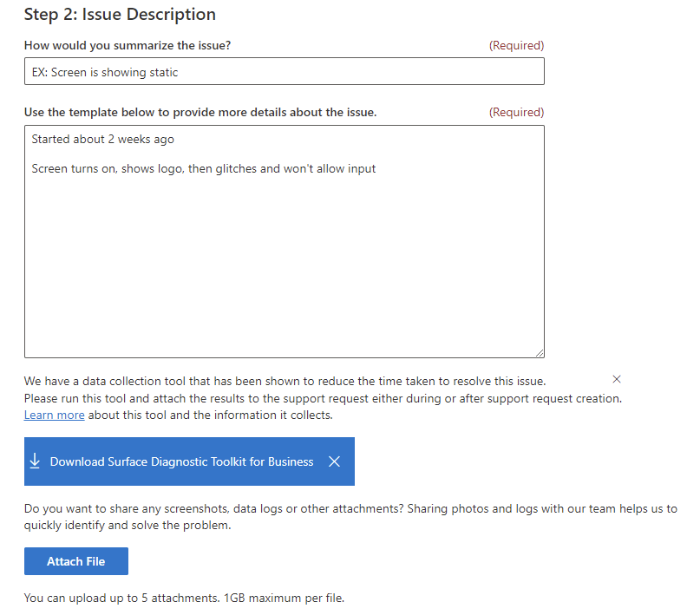The width and height of the screenshot is (700, 615).
Task: Click the "Please run this tool and attach" sentence
Action: (x=323, y=398)
